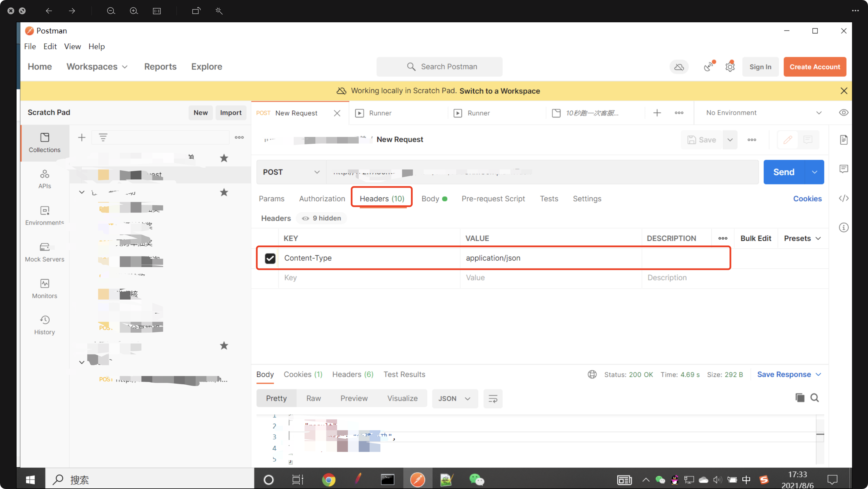Click the New button in Scratch Pad
868x489 pixels.
tap(200, 113)
